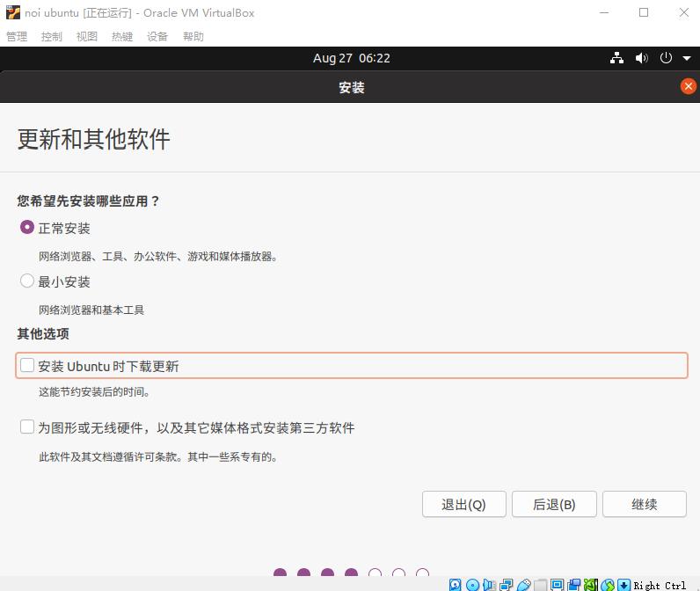Image resolution: width=700 pixels, height=591 pixels.
Task: Click the 退出(Q) button
Action: pos(463,504)
